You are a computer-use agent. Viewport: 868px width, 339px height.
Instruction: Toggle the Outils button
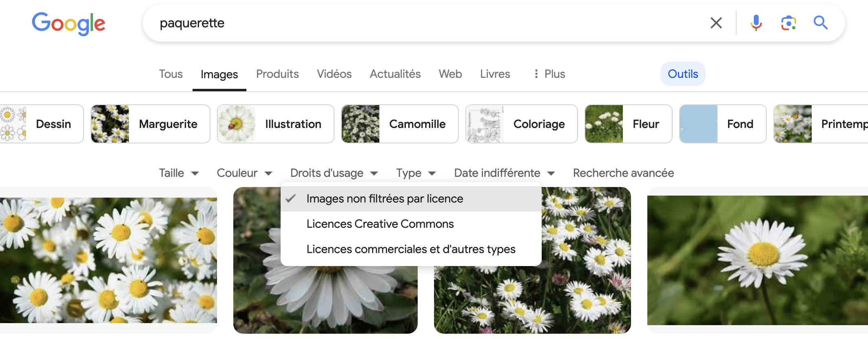[683, 74]
